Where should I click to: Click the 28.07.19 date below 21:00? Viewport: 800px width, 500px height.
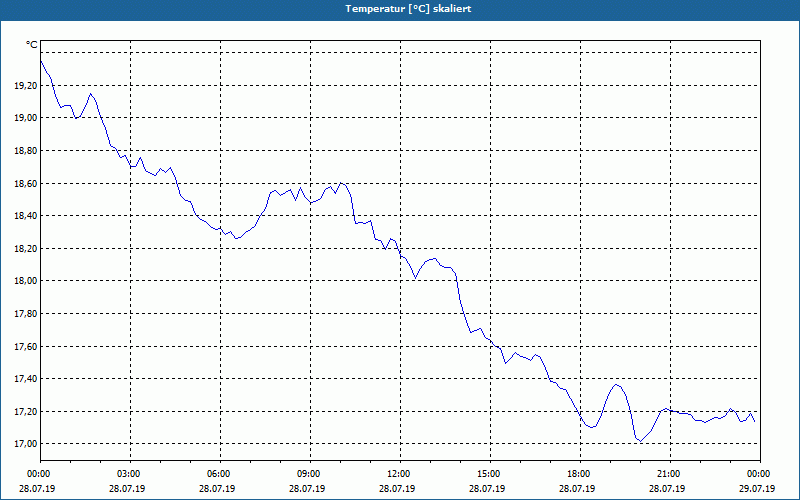[x=667, y=489]
